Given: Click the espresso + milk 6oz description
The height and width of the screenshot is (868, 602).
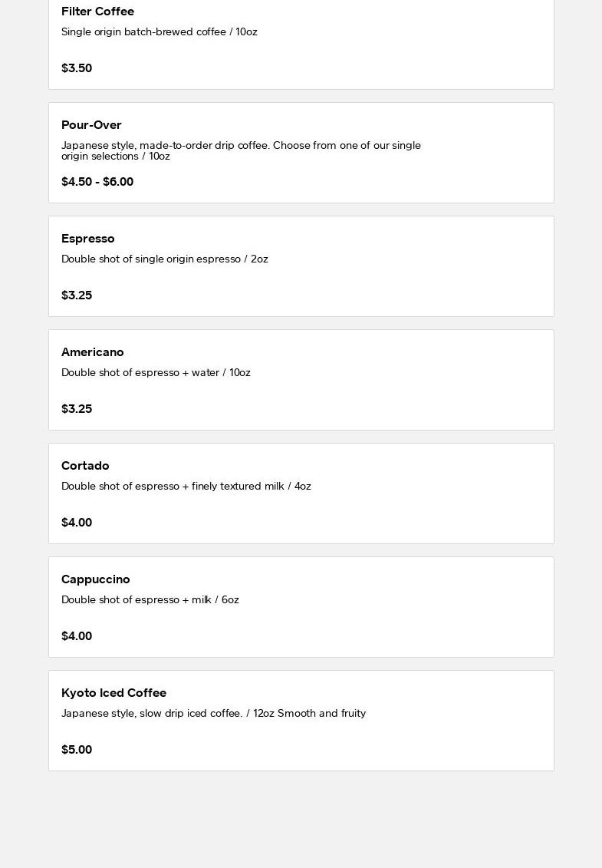Looking at the screenshot, I should point(150,600).
